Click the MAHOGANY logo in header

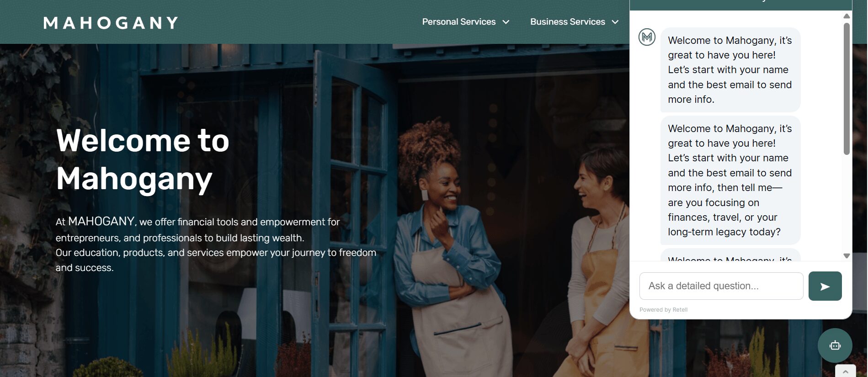coord(111,23)
